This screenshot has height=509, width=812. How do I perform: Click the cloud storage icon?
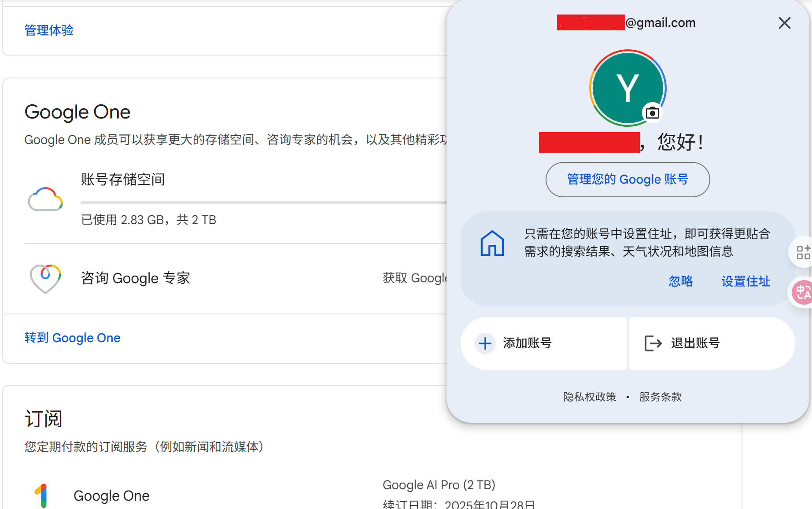coord(45,199)
